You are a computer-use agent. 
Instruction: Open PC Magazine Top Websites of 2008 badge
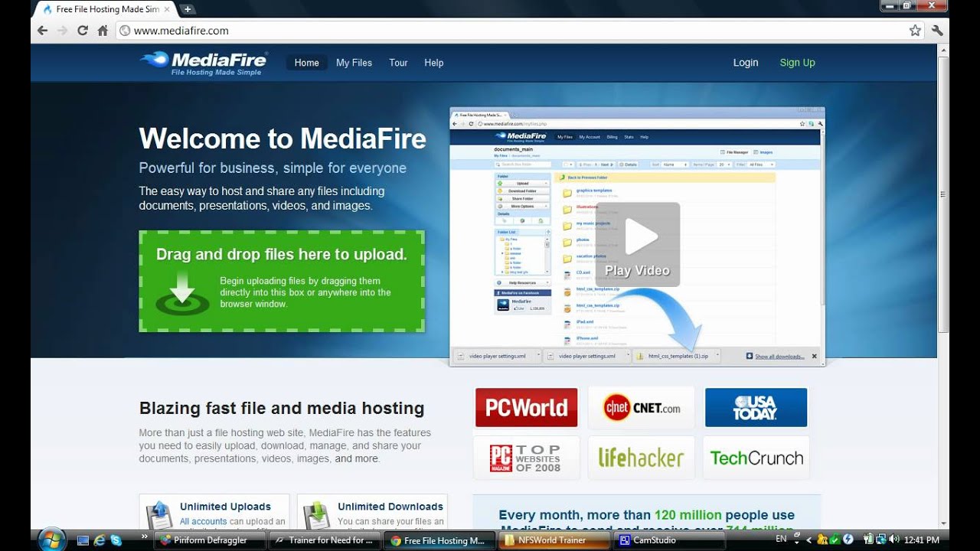[x=527, y=458]
